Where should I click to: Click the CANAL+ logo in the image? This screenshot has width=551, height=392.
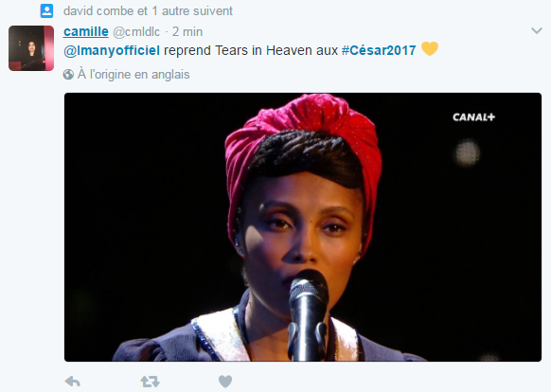pos(473,117)
